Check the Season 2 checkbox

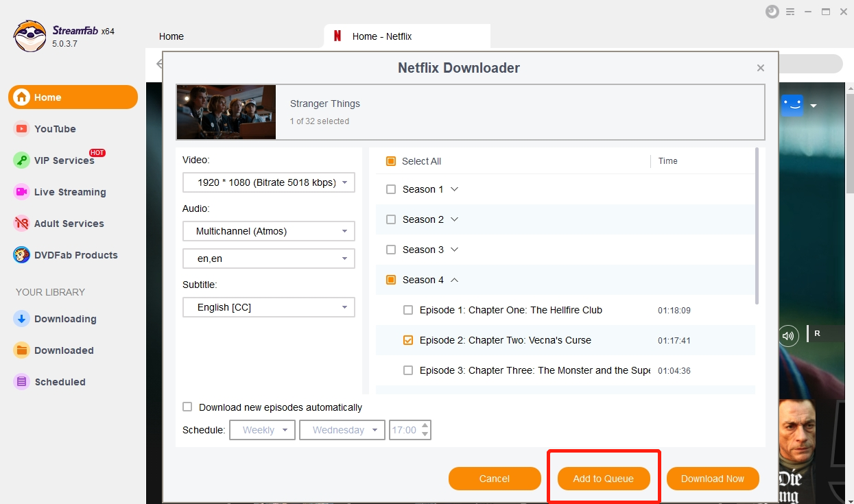tap(391, 219)
